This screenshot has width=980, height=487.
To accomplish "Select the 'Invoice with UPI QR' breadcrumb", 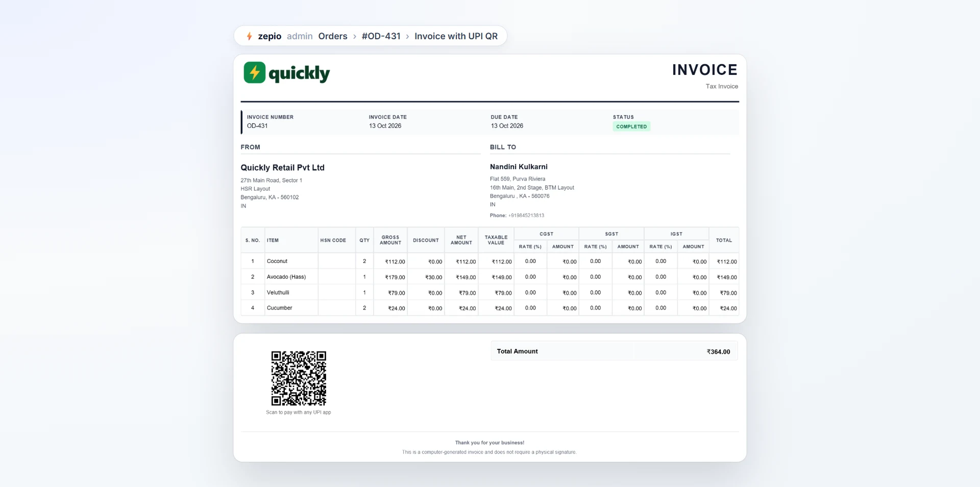I will (x=456, y=36).
